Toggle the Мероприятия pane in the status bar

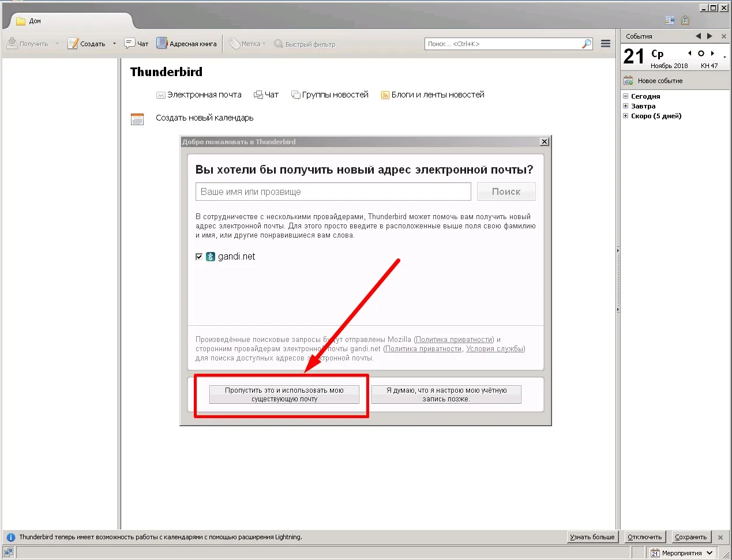(x=683, y=553)
